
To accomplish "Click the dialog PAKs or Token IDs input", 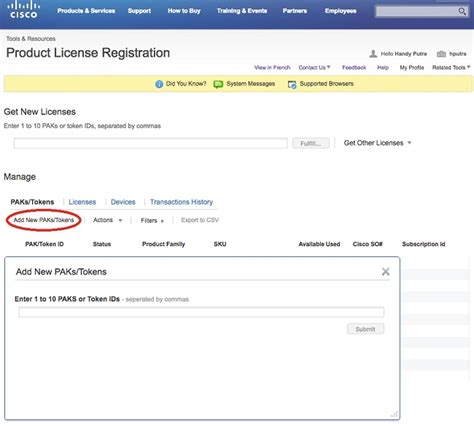I will click(201, 312).
